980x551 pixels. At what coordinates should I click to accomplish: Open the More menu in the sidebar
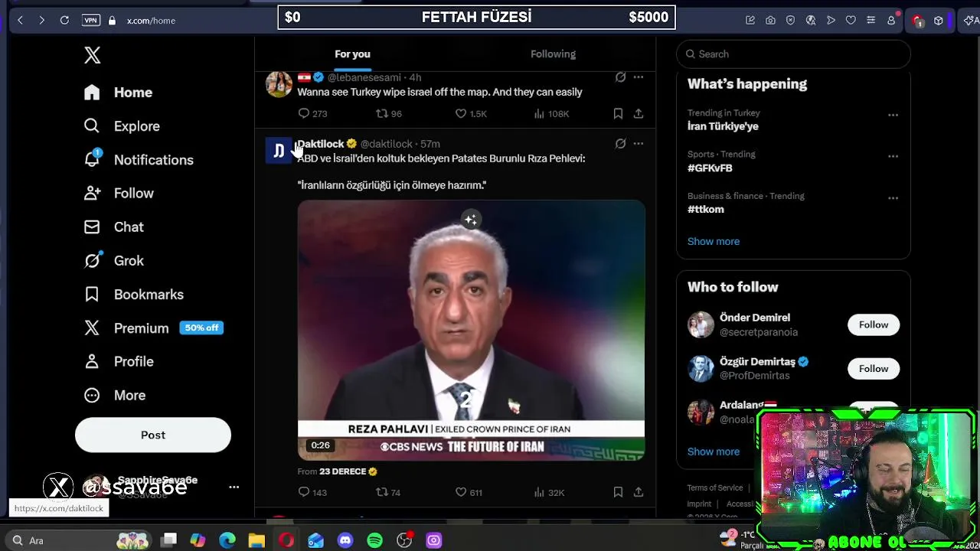pyautogui.click(x=114, y=395)
